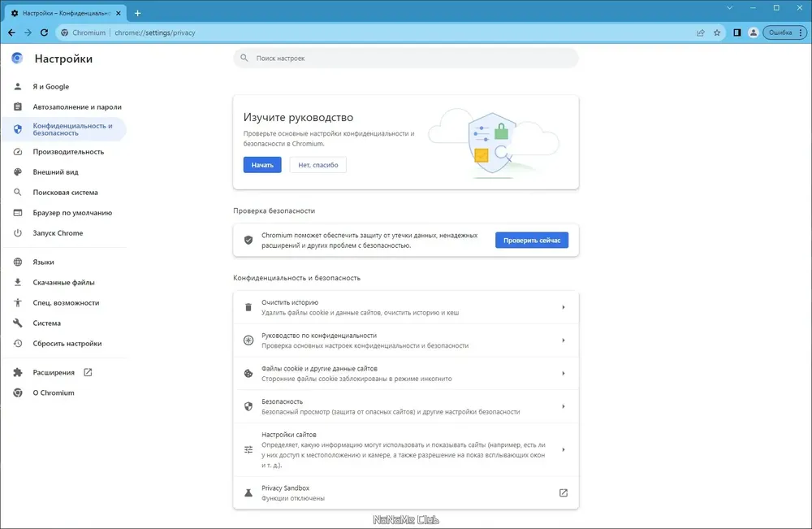This screenshot has width=812, height=529.
Task: Click the new tab plus button
Action: click(137, 13)
